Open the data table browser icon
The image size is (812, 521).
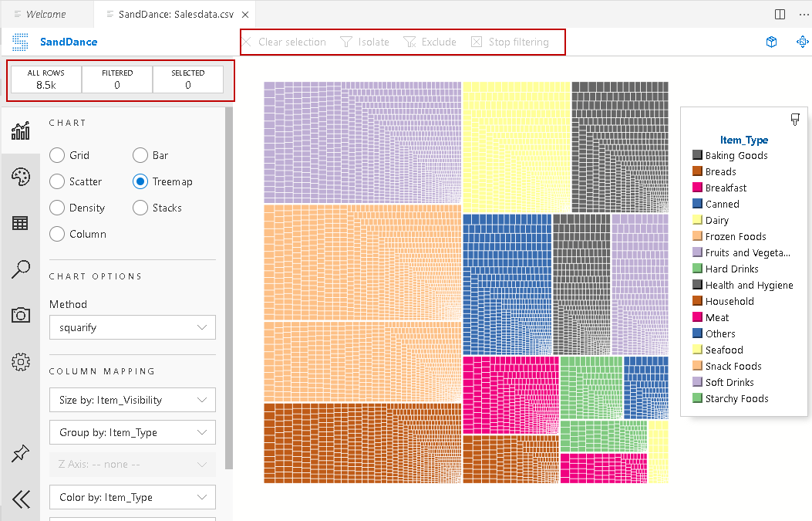[x=20, y=223]
